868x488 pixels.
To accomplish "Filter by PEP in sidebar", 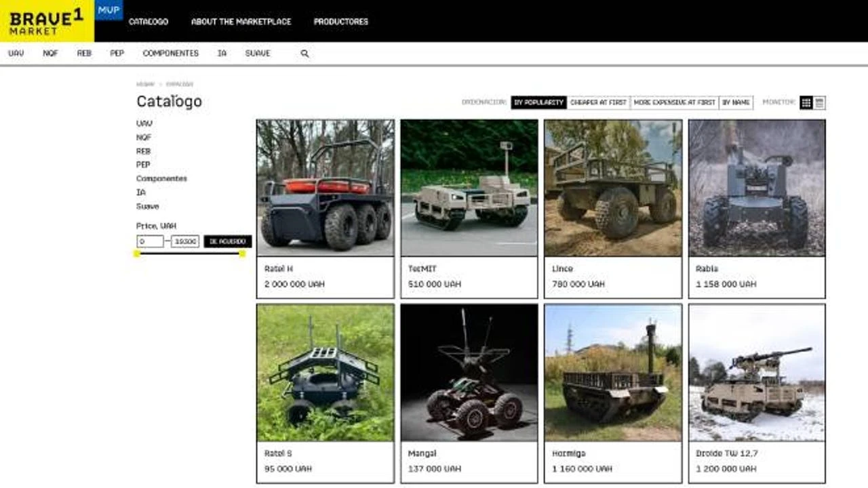I will pyautogui.click(x=143, y=165).
